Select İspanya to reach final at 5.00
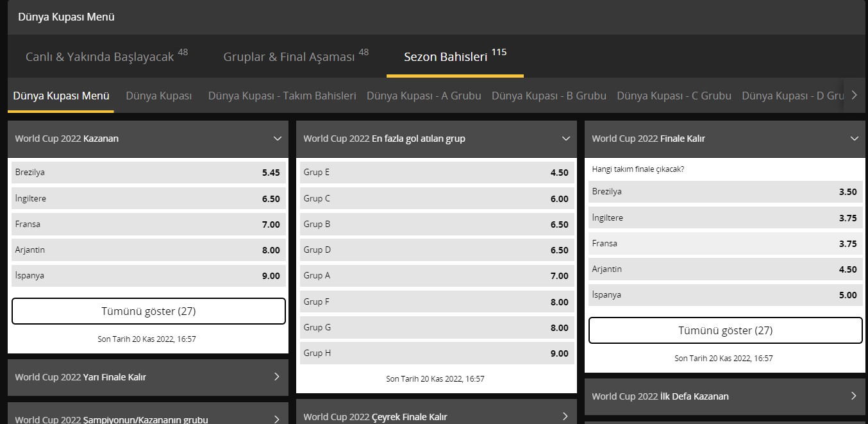868x424 pixels. 726,295
